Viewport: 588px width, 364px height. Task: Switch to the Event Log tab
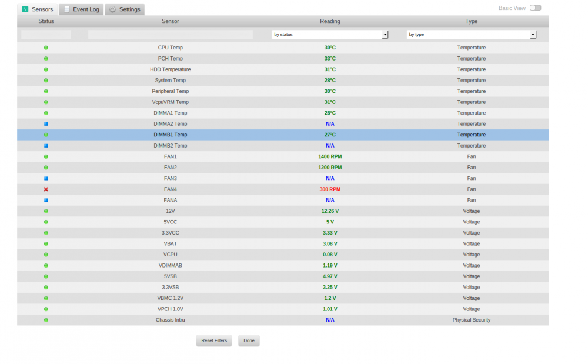(81, 9)
